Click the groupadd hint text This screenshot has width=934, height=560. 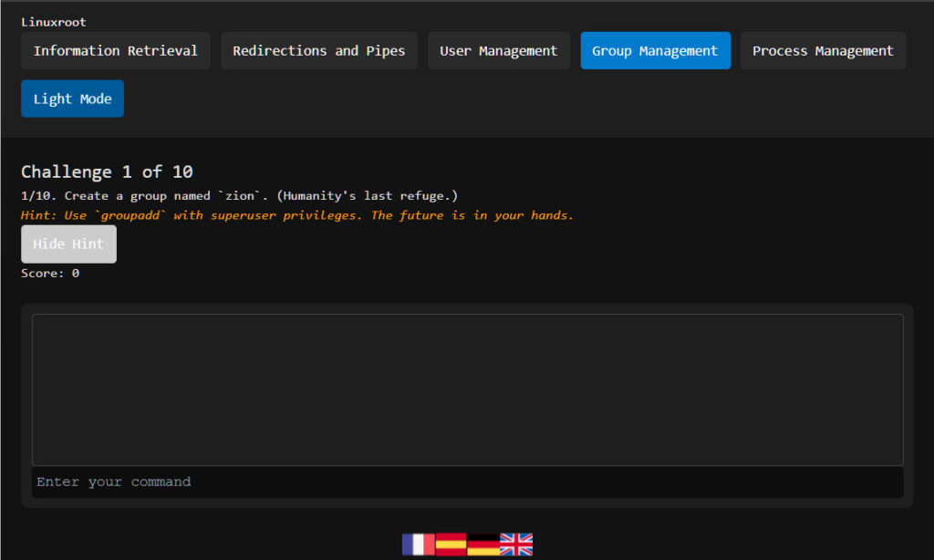point(297,215)
